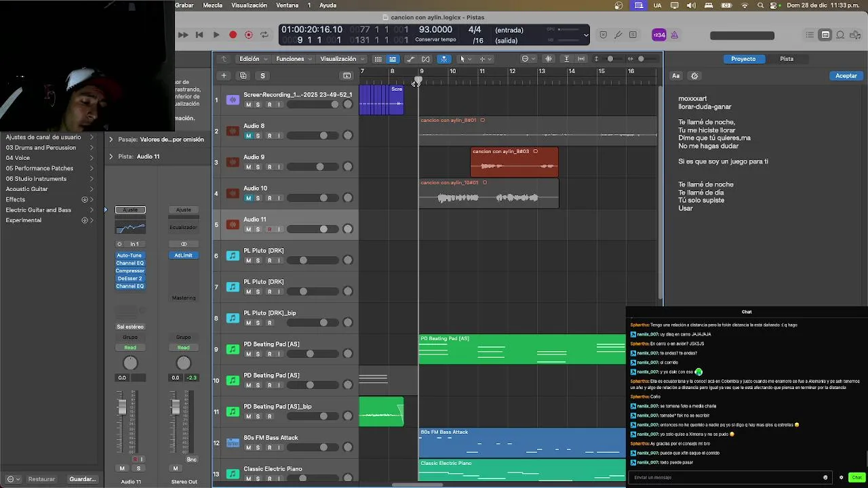
Task: Click the Aceptar button
Action: click(846, 76)
